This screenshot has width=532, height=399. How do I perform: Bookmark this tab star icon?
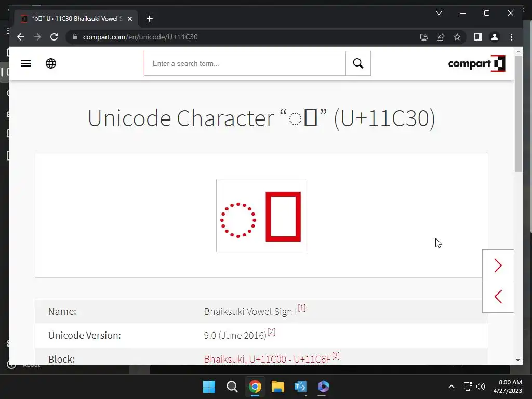coord(457,37)
